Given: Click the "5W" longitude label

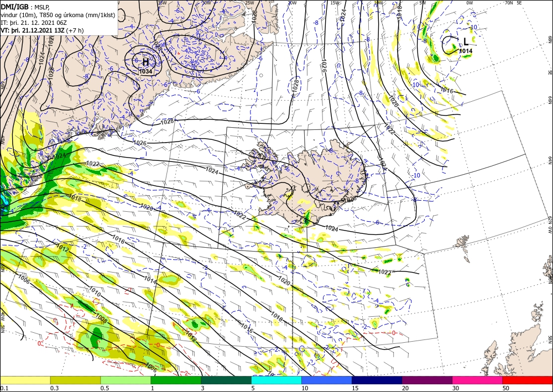Looking at the screenshot, I should point(422,3).
